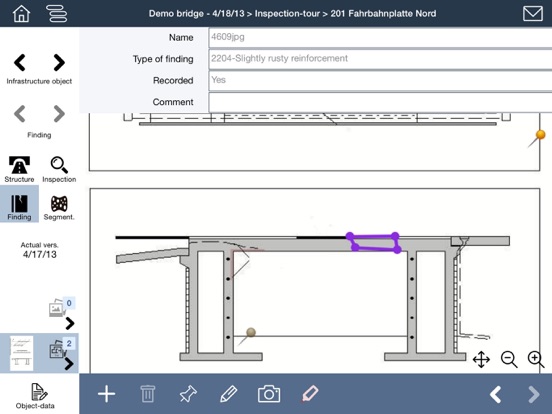Screen dimensions: 552x414
Task: Zoom out of the bridge drawing
Action: coord(509,359)
